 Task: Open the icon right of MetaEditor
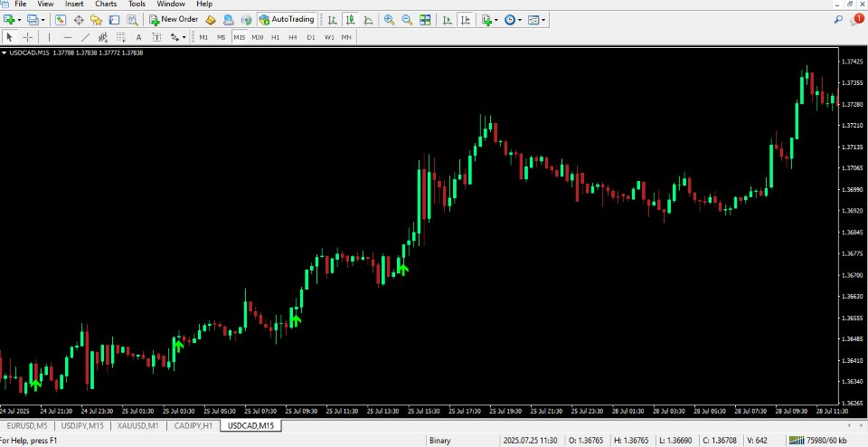click(228, 20)
